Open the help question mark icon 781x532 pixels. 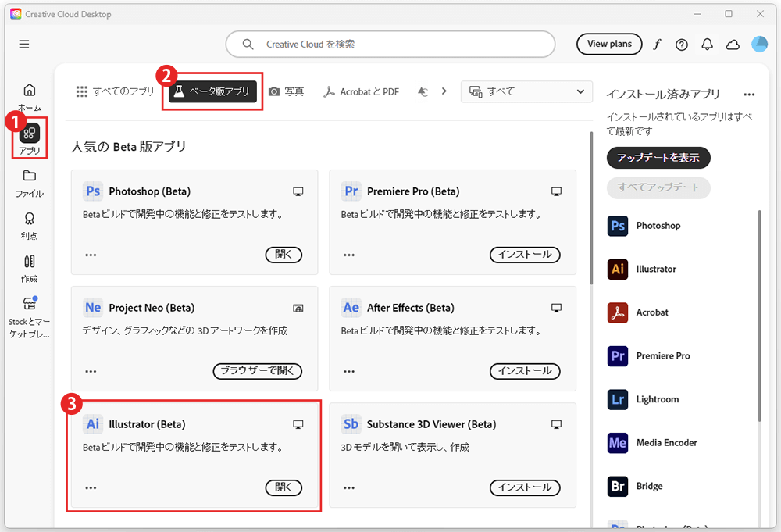click(682, 45)
